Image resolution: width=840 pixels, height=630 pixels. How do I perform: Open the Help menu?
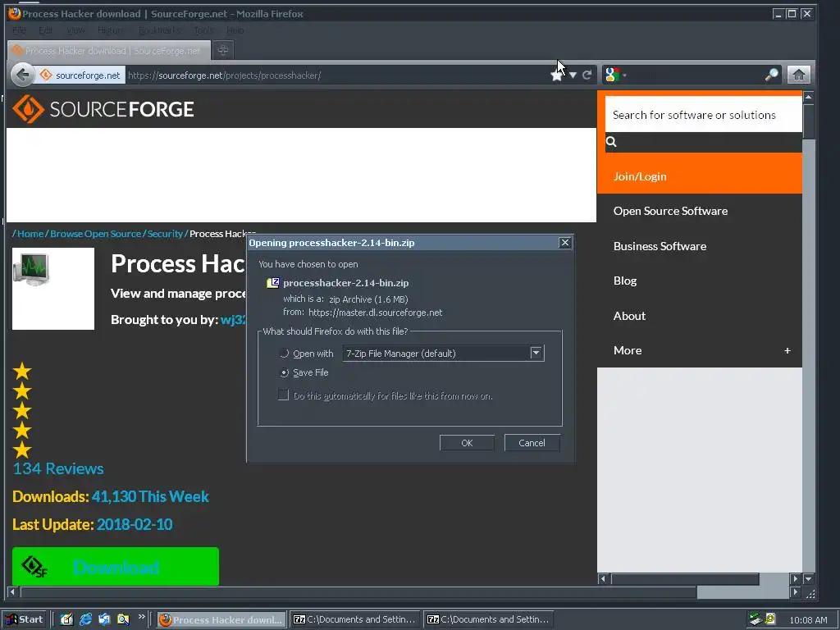click(235, 30)
